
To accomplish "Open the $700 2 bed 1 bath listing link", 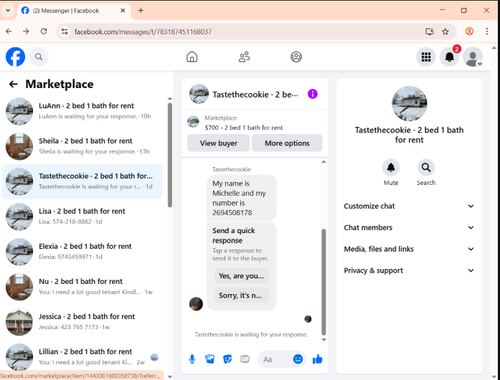I will pyautogui.click(x=244, y=127).
